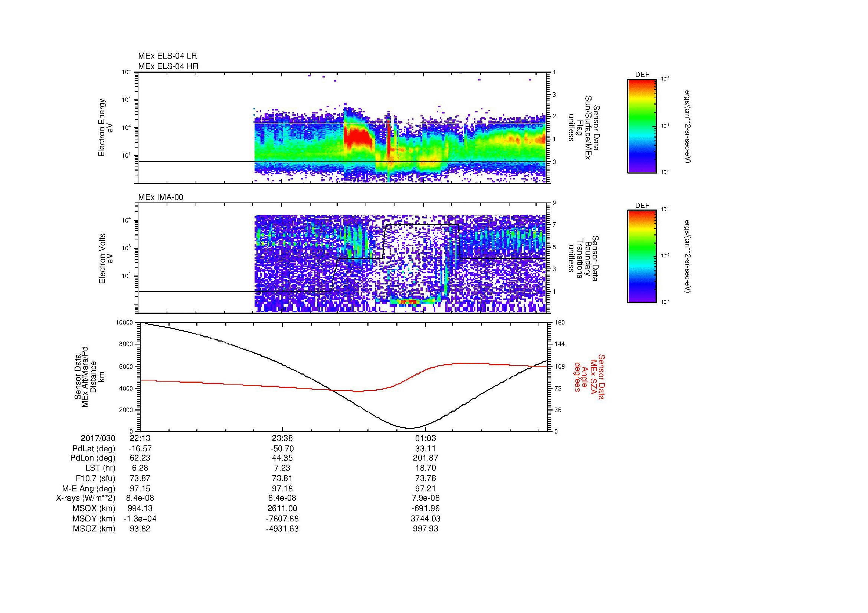Screen dimensions: 868x613
Task: Select the M-E angle value '97.21'
Action: pyautogui.click(x=426, y=488)
